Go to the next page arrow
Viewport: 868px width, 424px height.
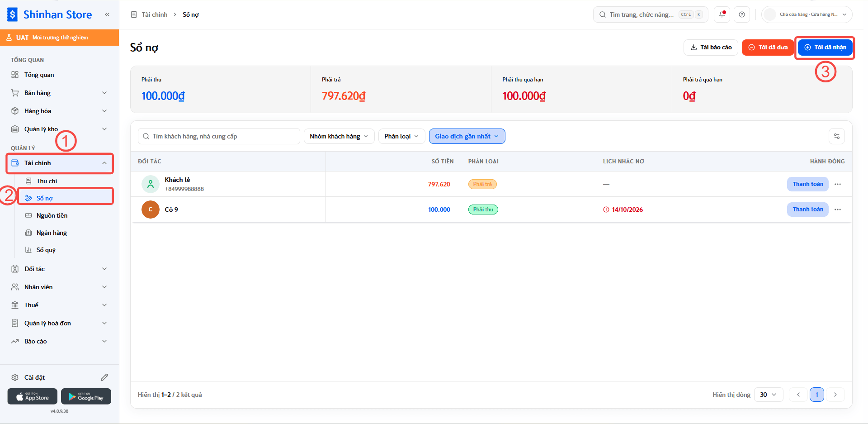tap(835, 395)
